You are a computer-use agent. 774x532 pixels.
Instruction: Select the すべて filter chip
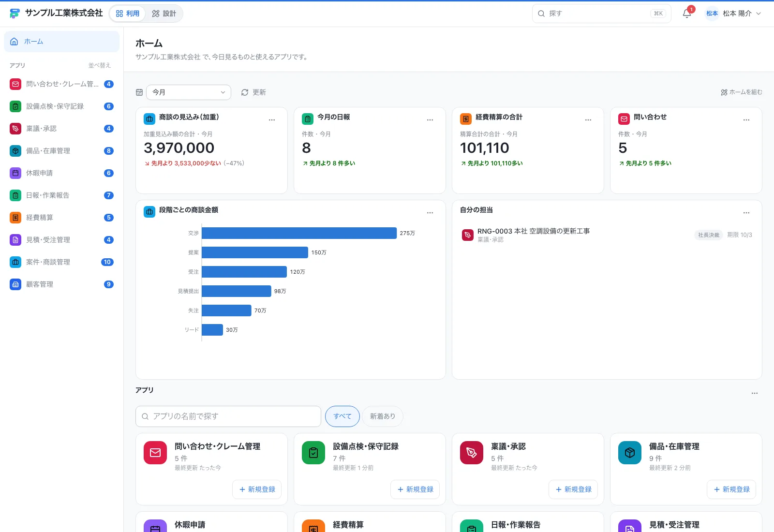coord(342,416)
